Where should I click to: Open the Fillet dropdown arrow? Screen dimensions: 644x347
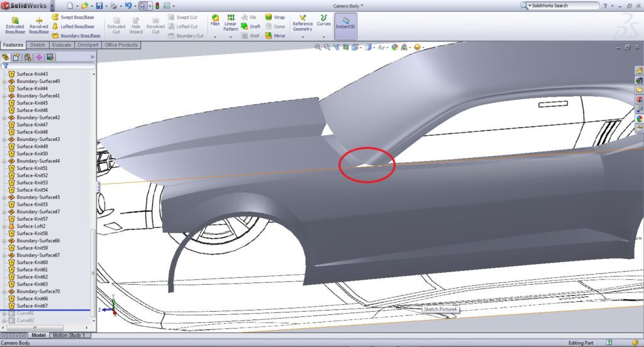215,38
